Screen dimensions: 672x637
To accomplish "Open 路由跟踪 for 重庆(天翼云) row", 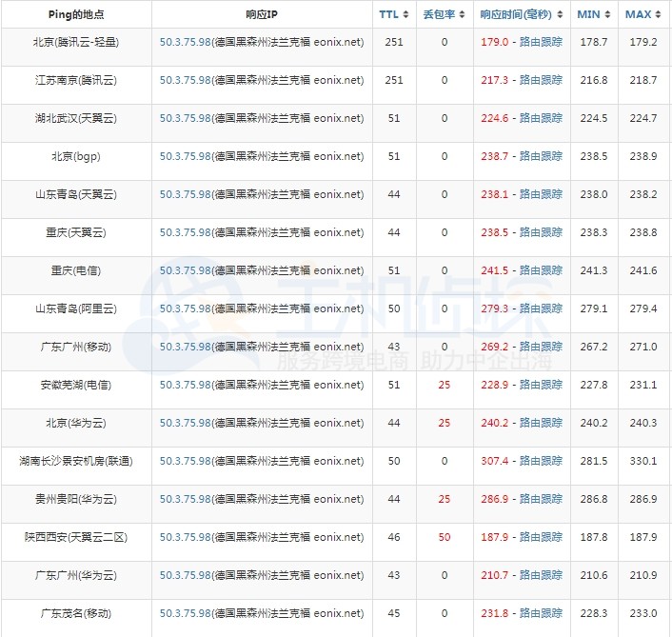I will click(541, 232).
